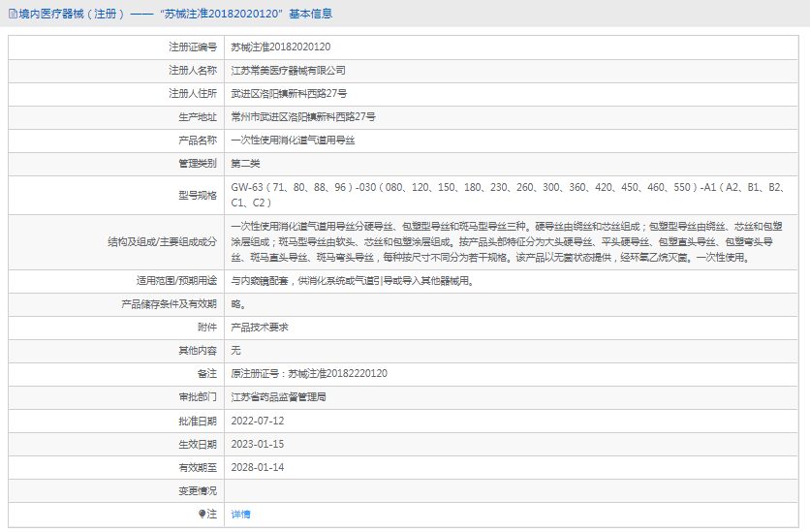Click intended use text 与内窥镜配套
Screen dimensions: 810x532
coord(353,281)
